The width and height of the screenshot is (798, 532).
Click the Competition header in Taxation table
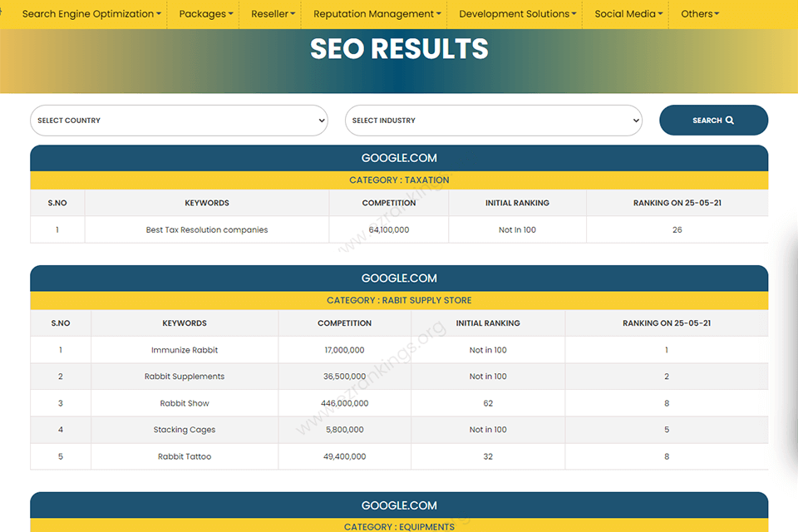coord(389,203)
